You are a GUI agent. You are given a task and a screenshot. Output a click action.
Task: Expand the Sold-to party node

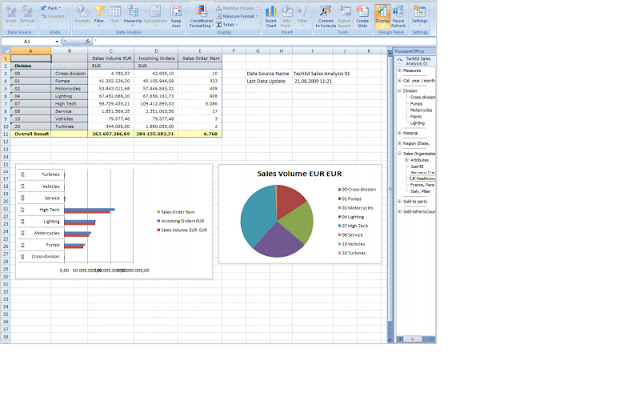(400, 202)
